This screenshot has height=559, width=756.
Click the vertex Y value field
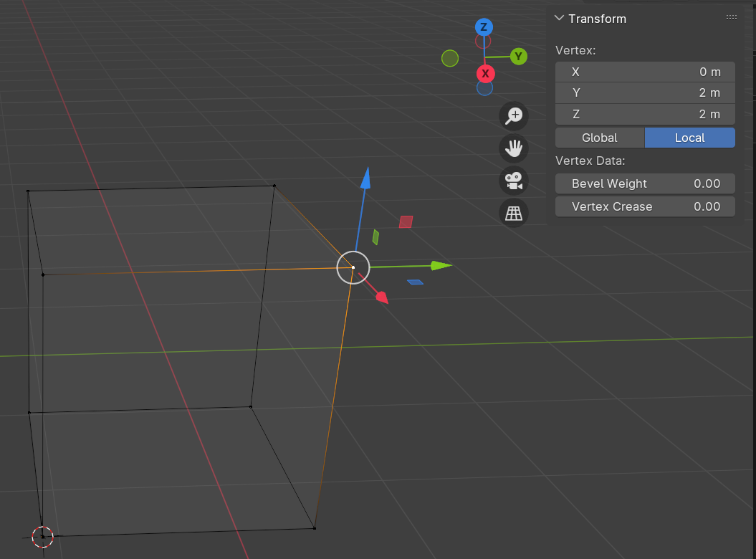645,93
